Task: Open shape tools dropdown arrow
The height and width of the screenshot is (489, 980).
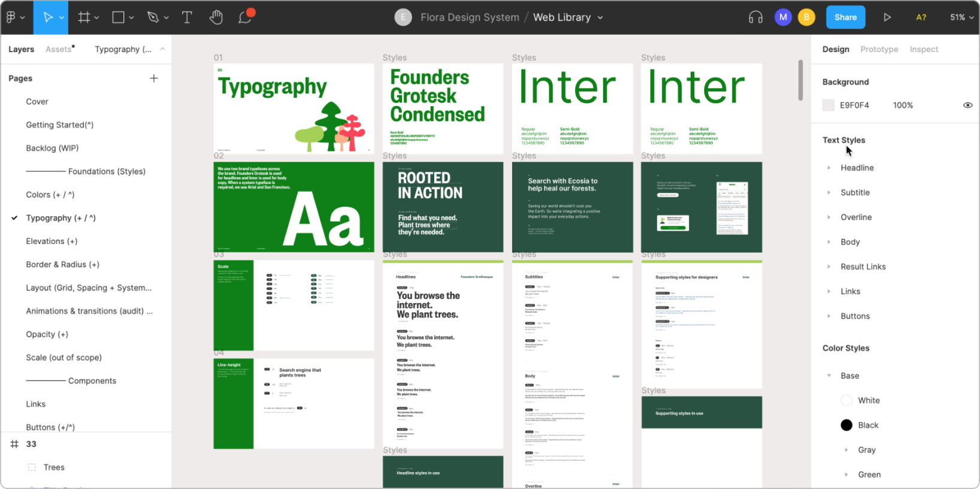Action: pos(131,18)
